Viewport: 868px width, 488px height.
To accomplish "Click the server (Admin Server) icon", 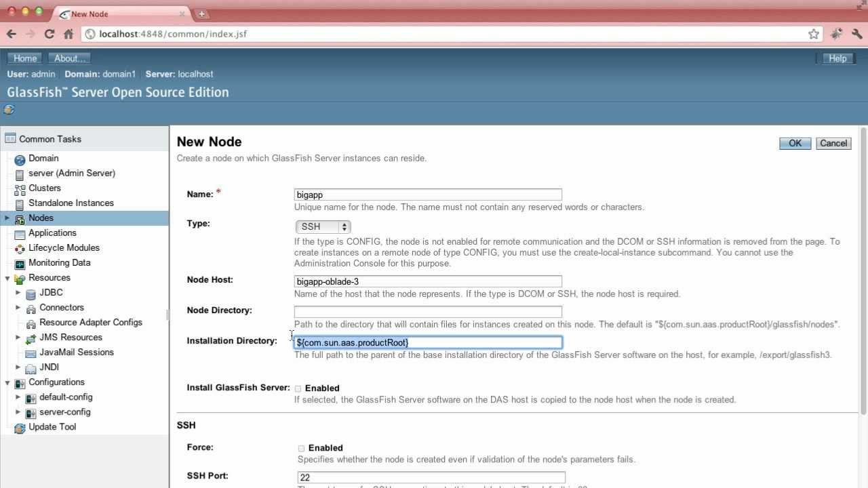I will pyautogui.click(x=20, y=174).
